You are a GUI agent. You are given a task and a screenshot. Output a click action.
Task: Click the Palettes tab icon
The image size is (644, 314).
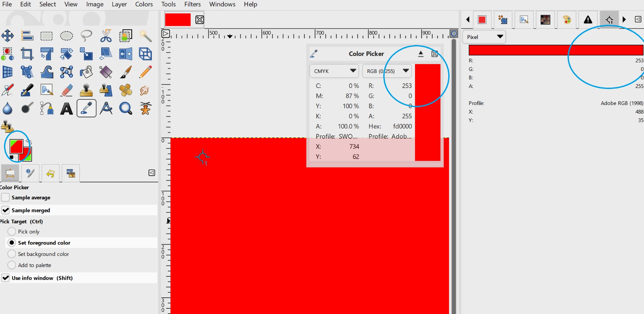(567, 19)
